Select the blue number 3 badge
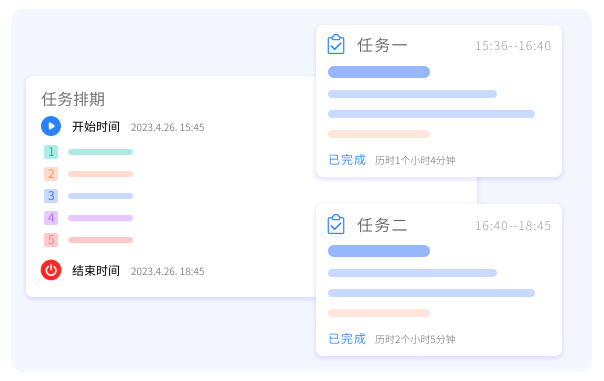604x381 pixels. point(51,196)
